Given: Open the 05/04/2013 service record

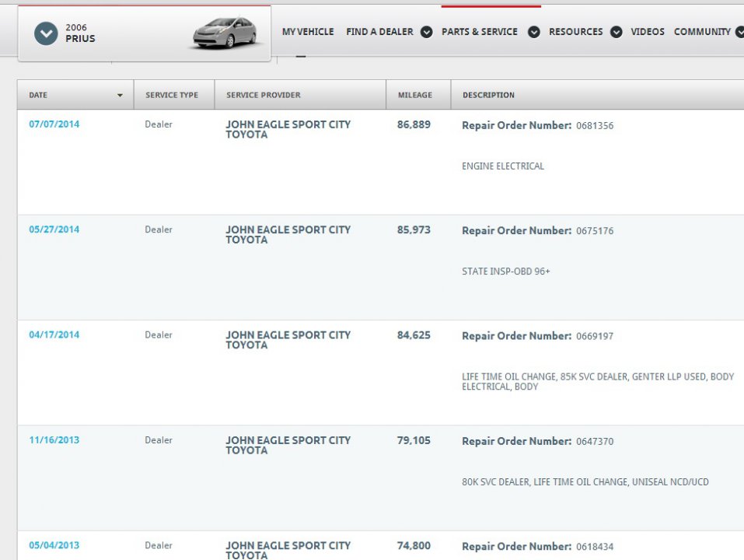Looking at the screenshot, I should coord(54,546).
